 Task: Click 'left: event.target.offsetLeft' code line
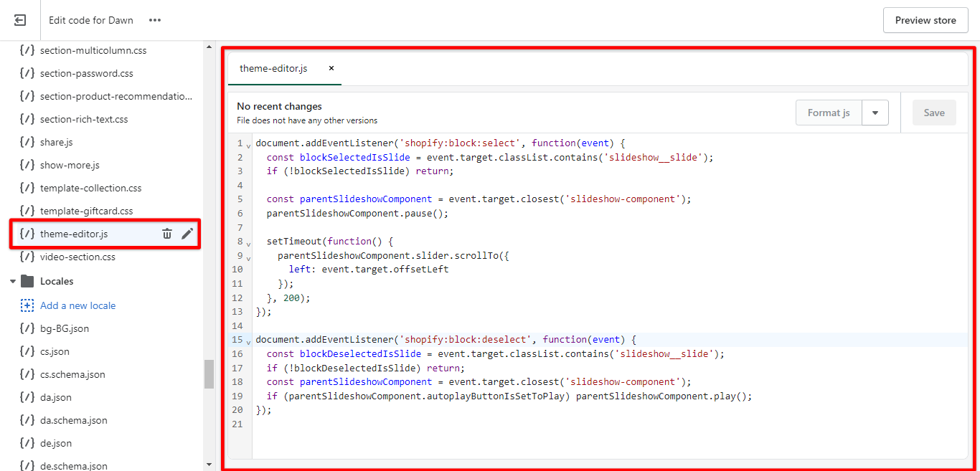[x=369, y=269]
